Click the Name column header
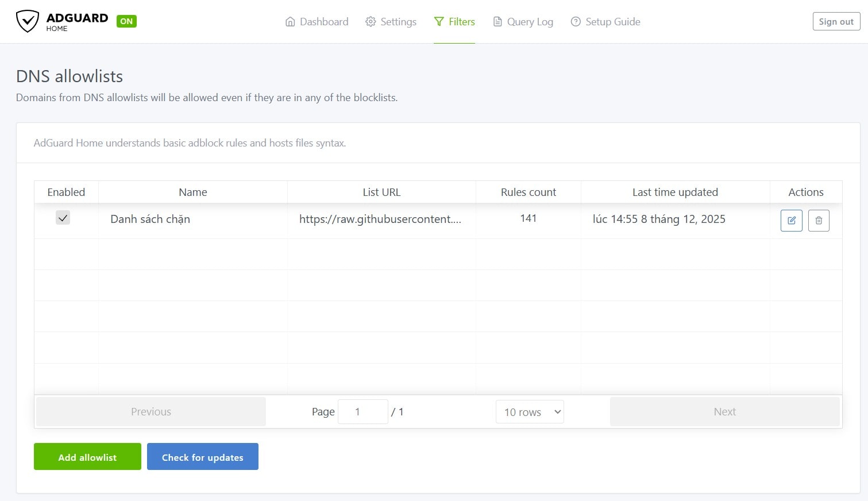This screenshot has width=868, height=501. point(192,192)
